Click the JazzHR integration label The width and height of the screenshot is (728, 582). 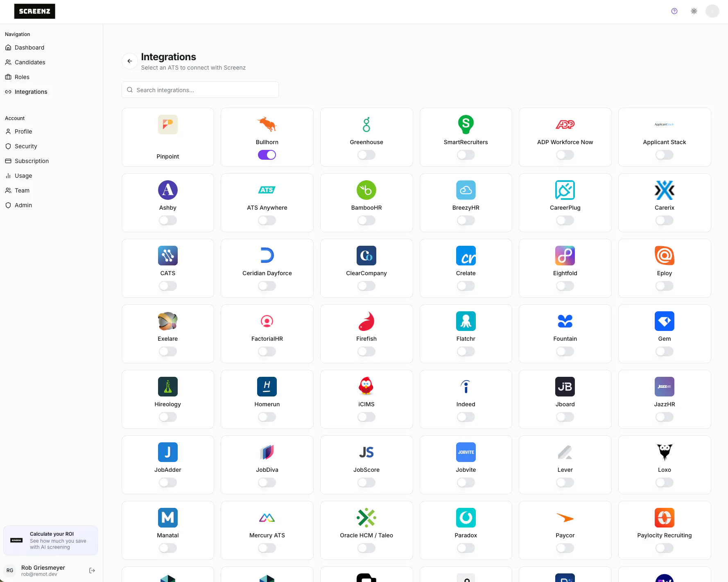[x=665, y=404]
